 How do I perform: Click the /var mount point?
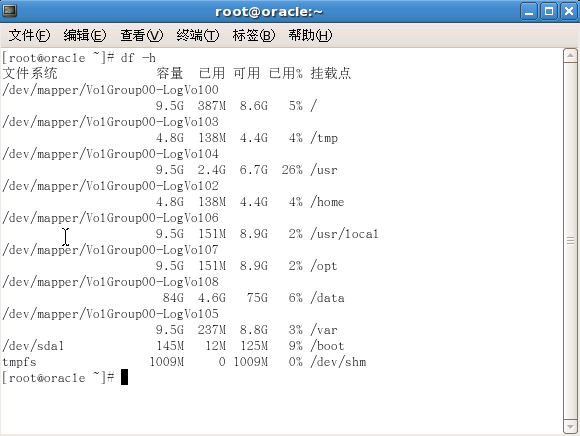324,330
